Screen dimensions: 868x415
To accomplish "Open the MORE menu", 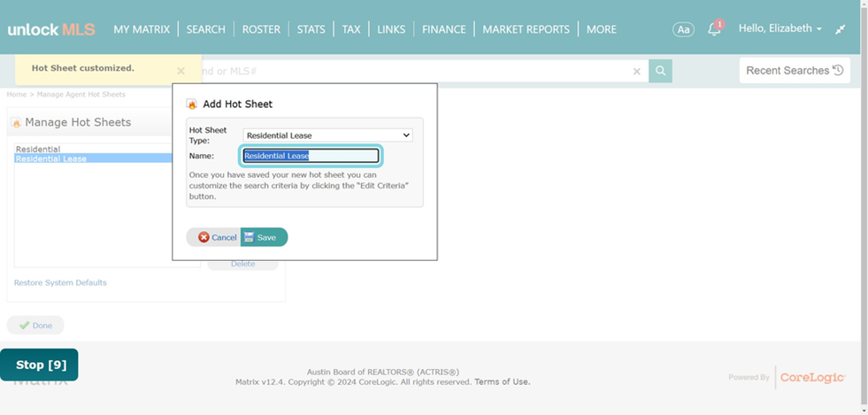I will point(601,29).
